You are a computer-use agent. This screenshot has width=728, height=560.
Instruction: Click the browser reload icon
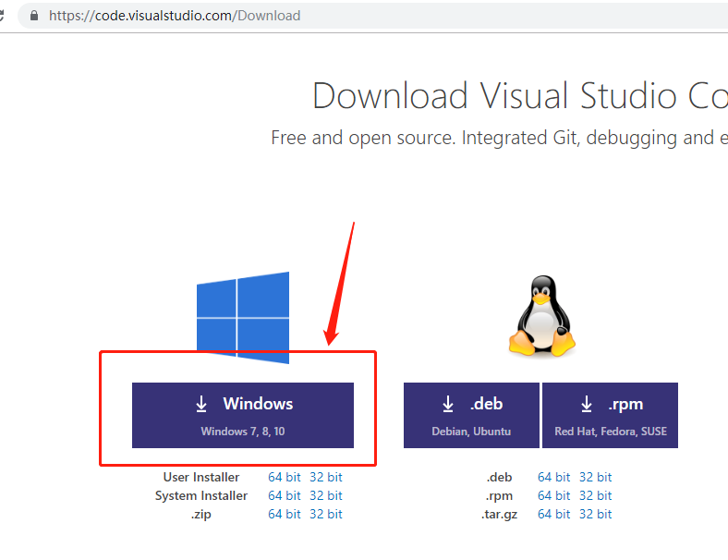pos(2,16)
